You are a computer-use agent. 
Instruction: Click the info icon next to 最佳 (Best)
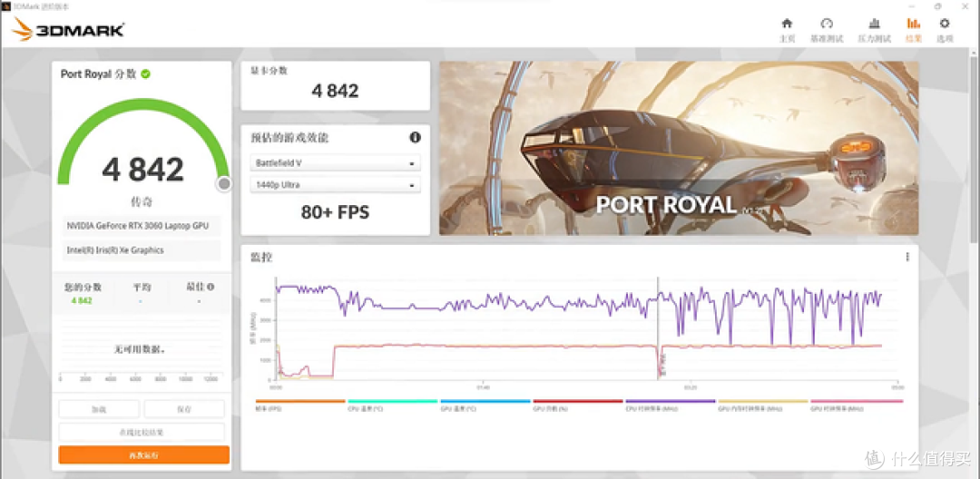211,287
